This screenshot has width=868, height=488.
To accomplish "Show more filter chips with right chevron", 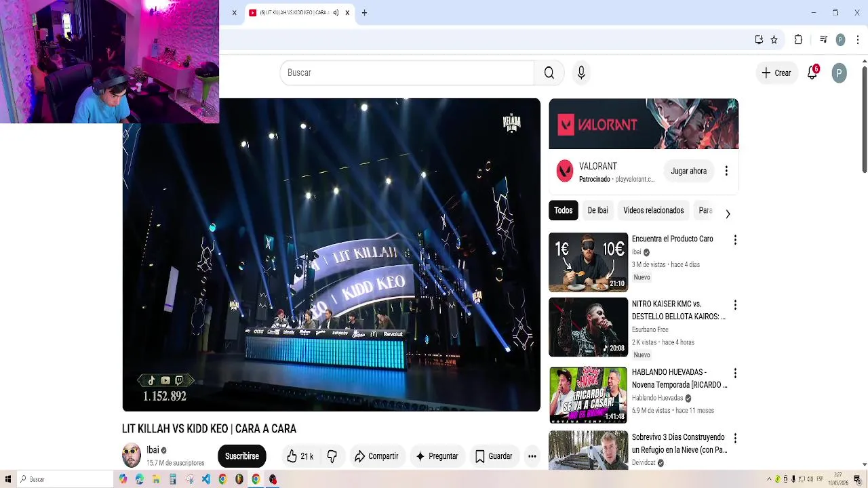I will click(728, 214).
